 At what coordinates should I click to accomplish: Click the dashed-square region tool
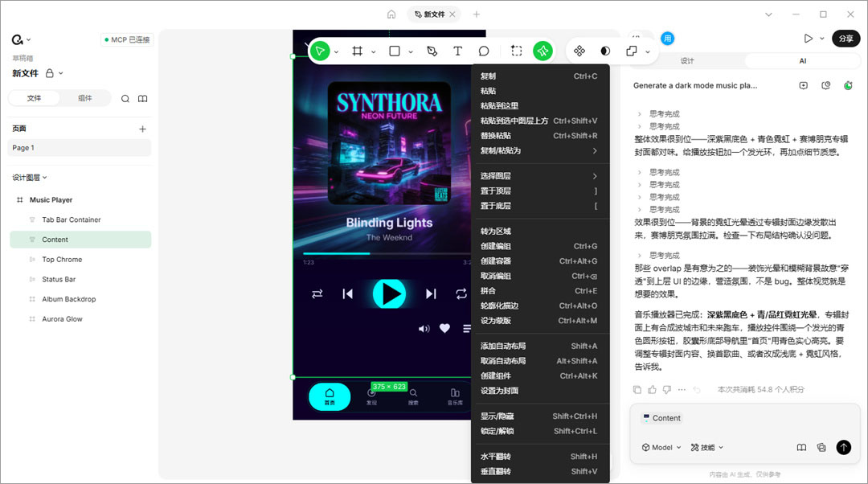[517, 51]
